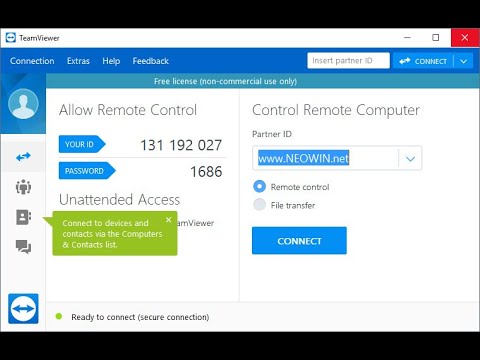Open the Chat sidebar icon

[23, 247]
